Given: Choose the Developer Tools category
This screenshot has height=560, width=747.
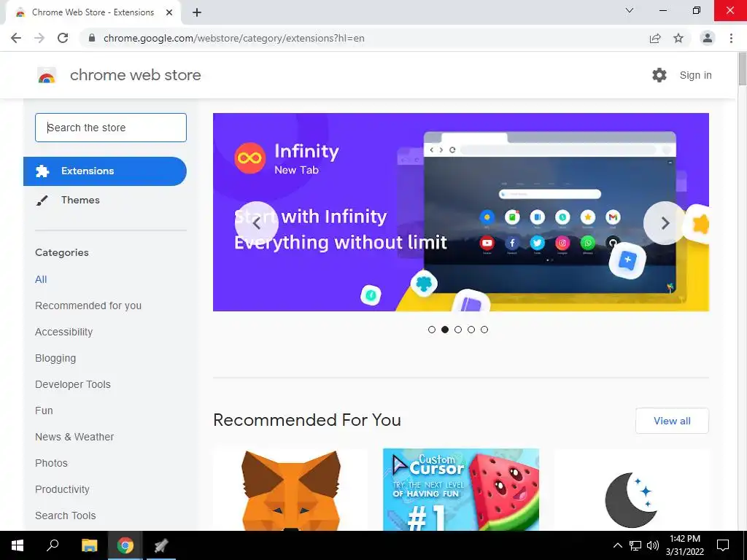Looking at the screenshot, I should click(73, 384).
